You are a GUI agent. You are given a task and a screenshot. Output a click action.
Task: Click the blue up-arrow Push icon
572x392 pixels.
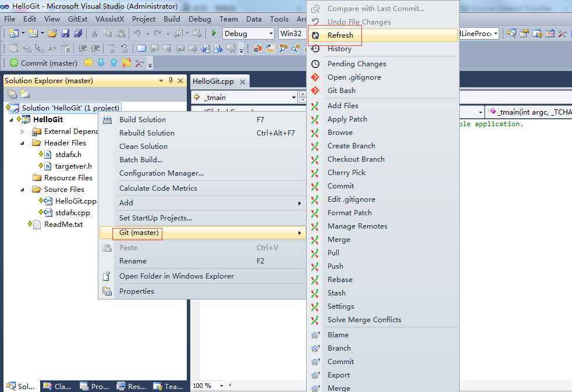114,63
